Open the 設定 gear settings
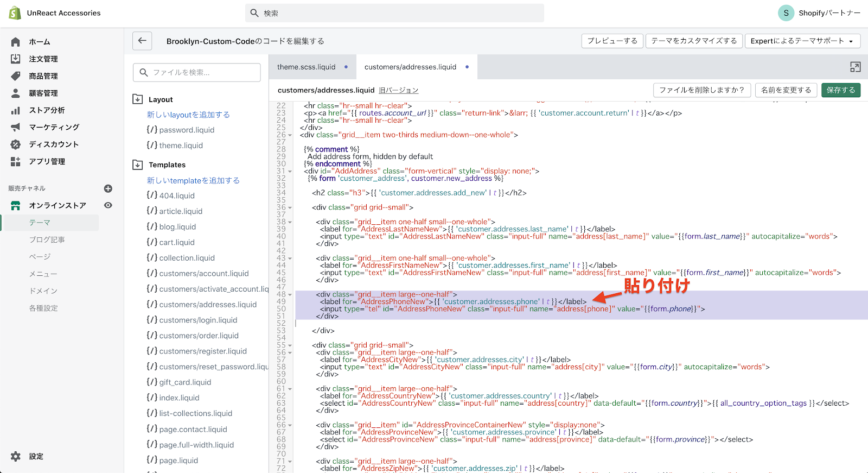 [16, 456]
